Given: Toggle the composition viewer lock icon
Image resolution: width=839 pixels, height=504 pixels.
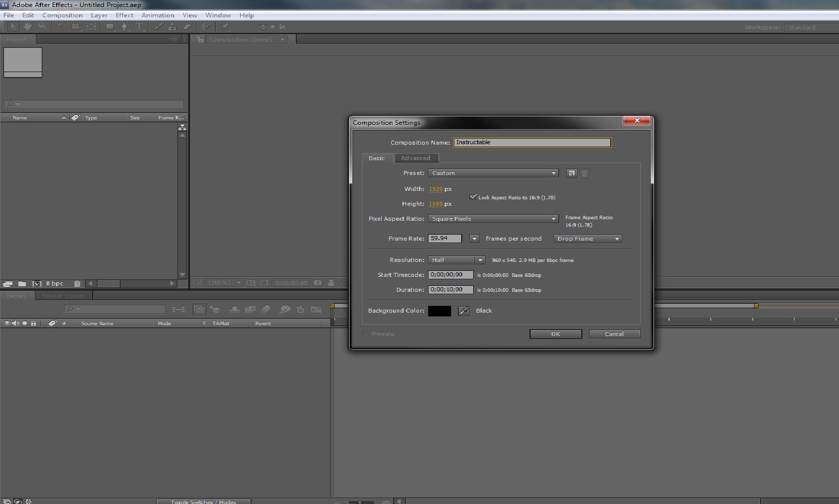Looking at the screenshot, I should tap(199, 39).
